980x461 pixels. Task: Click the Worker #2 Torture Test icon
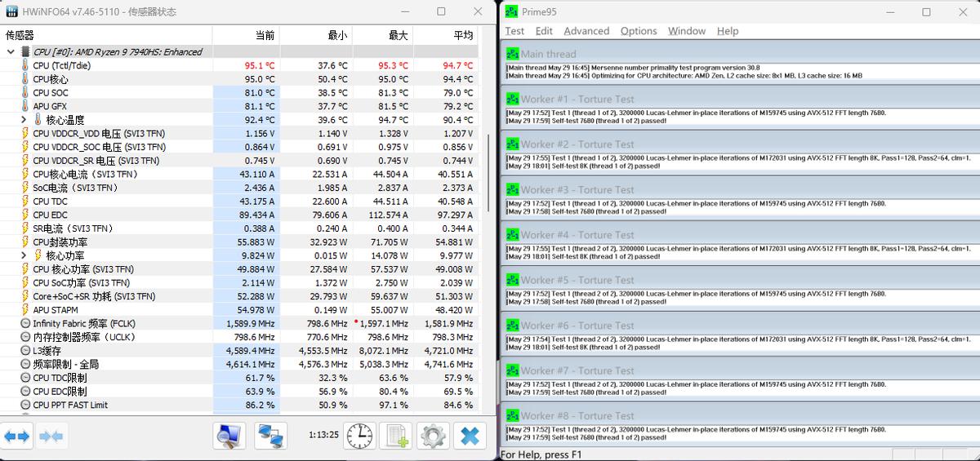tap(513, 144)
